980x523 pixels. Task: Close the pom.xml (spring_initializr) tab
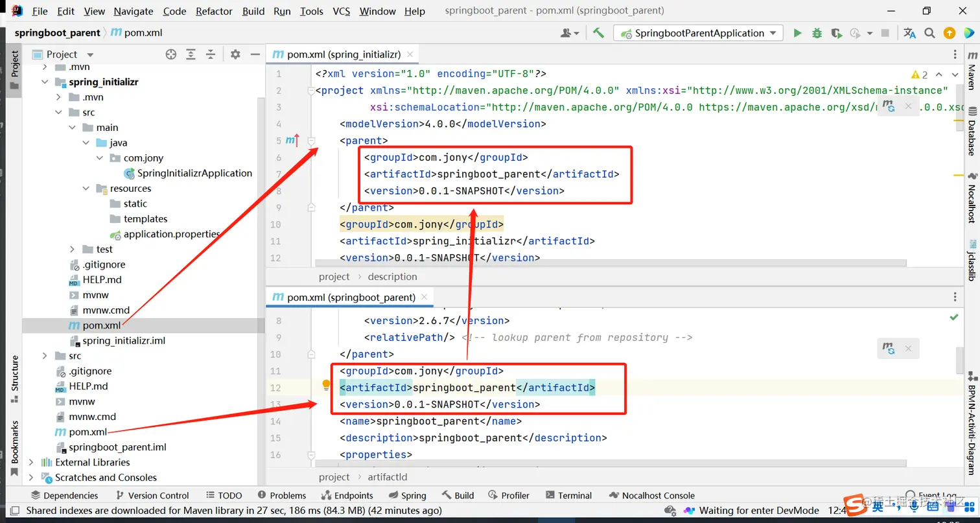point(410,54)
